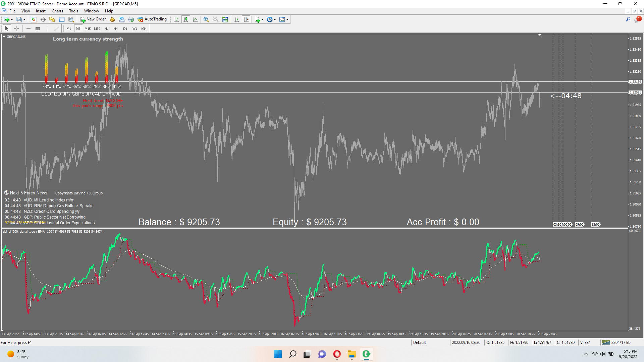Screen dimensions: 644x362
Task: Select the H1 timeframe button
Action: pyautogui.click(x=106, y=29)
